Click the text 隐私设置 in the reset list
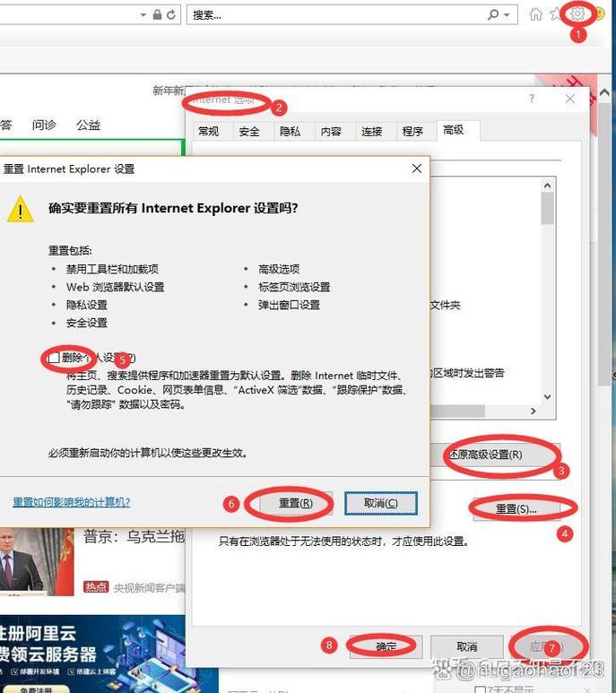Image resolution: width=616 pixels, height=693 pixels. (x=87, y=305)
